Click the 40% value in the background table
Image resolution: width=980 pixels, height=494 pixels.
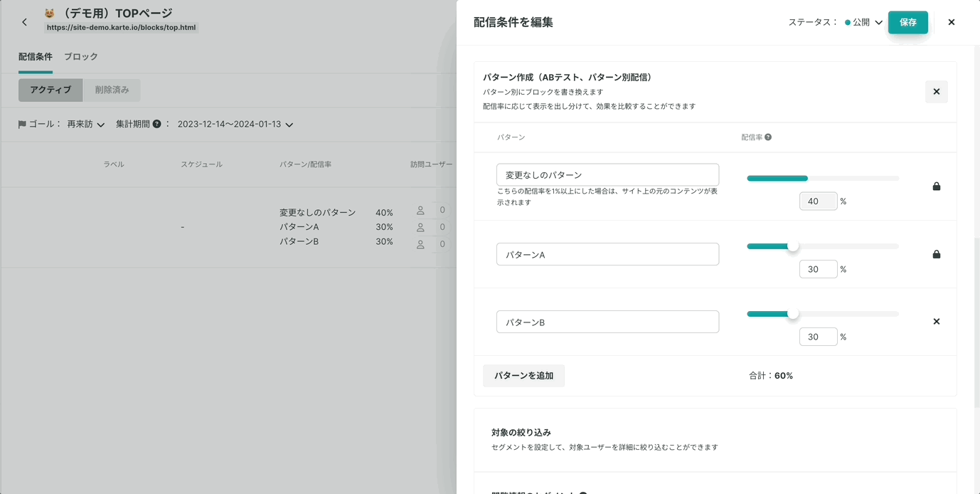[384, 213]
